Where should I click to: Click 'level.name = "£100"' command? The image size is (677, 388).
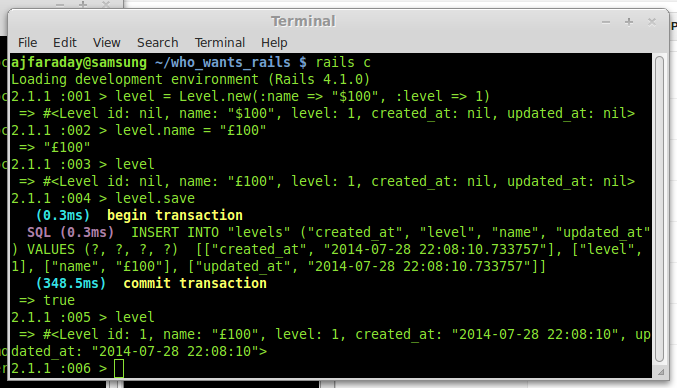pyautogui.click(x=191, y=130)
